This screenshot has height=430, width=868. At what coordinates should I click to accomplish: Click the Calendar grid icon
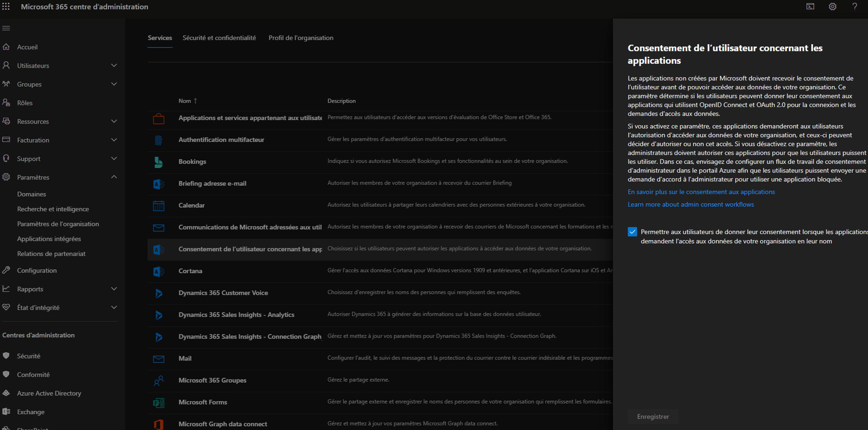click(x=159, y=206)
